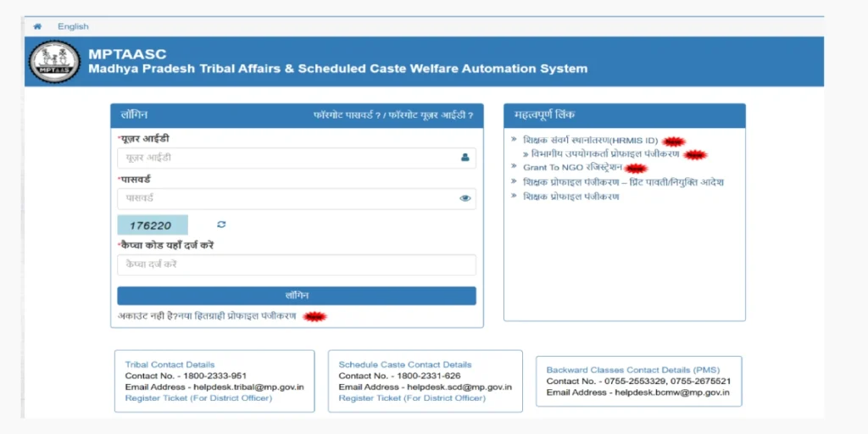Click email helpdesk.scd@mp.gov.in
Image resolution: width=868 pixels, height=434 pixels.
[x=459, y=387]
